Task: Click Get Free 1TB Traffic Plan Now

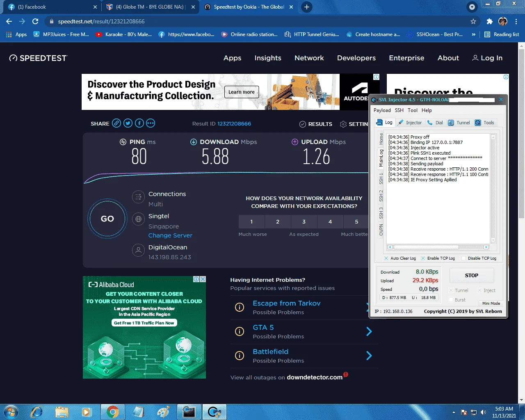Action: [144, 323]
